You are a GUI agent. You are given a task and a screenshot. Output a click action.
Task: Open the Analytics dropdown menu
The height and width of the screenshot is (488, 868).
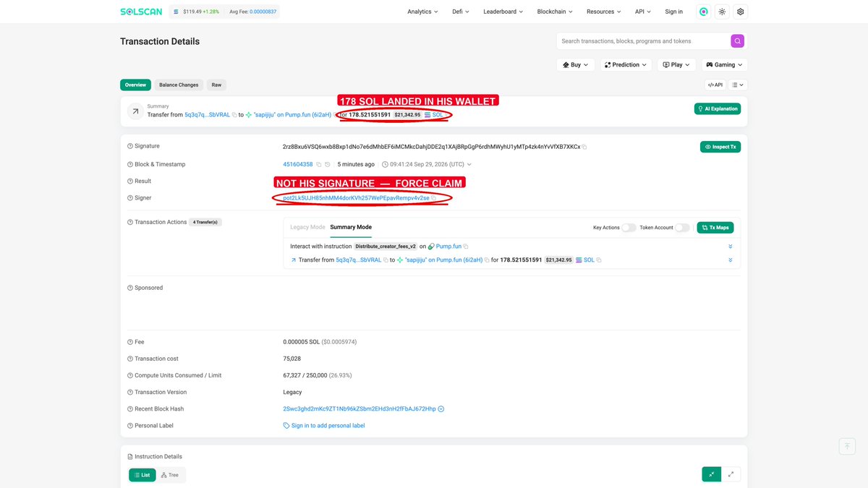pyautogui.click(x=423, y=12)
